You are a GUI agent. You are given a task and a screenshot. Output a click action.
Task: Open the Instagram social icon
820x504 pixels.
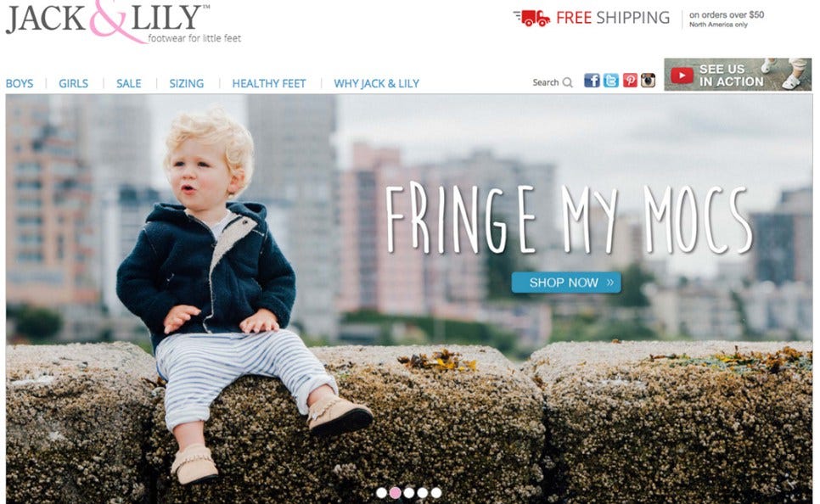tap(648, 81)
